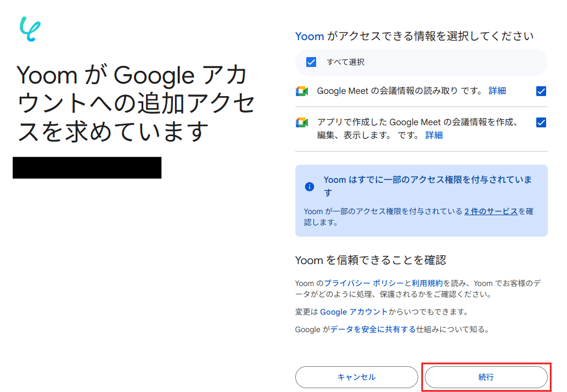
Task: Click the redacted account email bar
Action: click(x=87, y=168)
